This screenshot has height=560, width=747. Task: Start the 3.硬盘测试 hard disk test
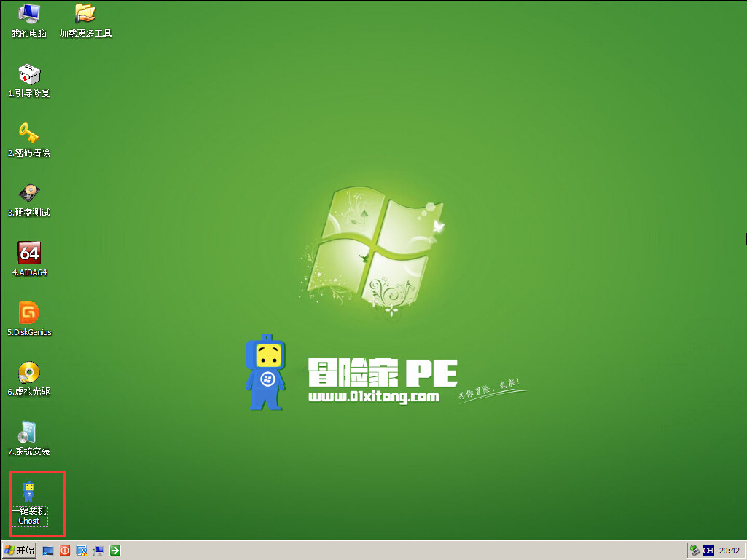(28, 197)
